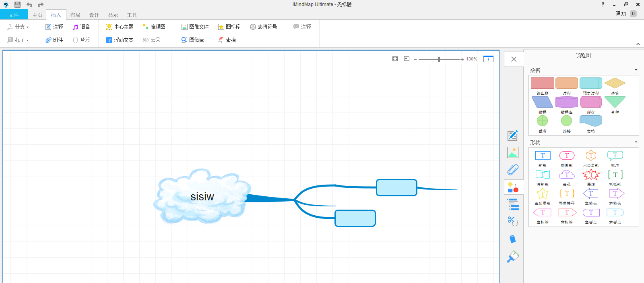Open the tag sidebar icon
The image size is (644, 283).
click(x=513, y=239)
